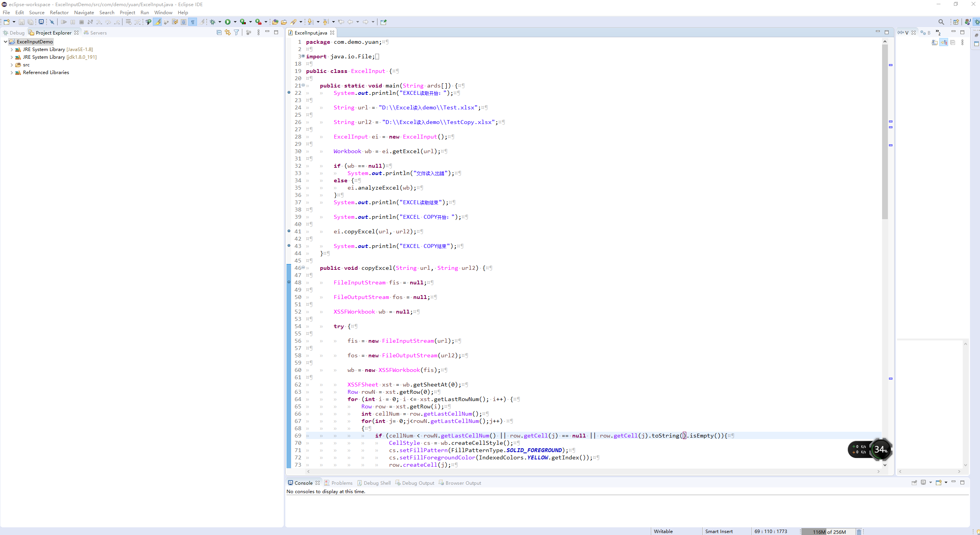The height and width of the screenshot is (535, 980).
Task: Click the heap memory status bar
Action: 829,532
